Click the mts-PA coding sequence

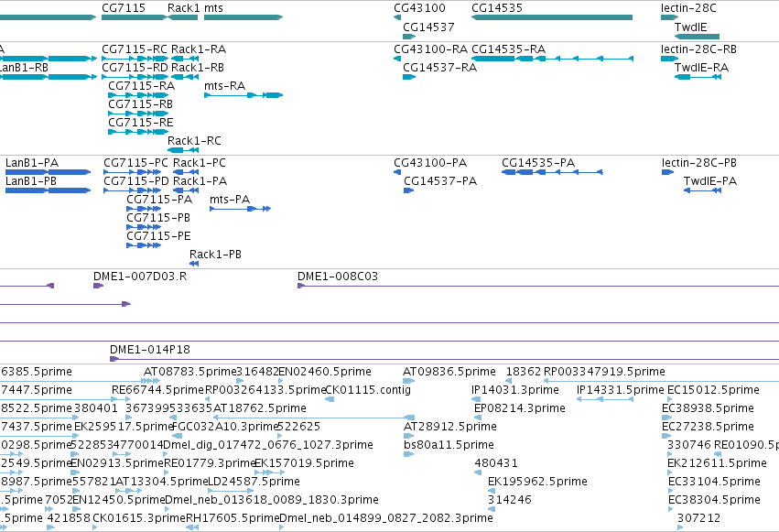[241, 209]
